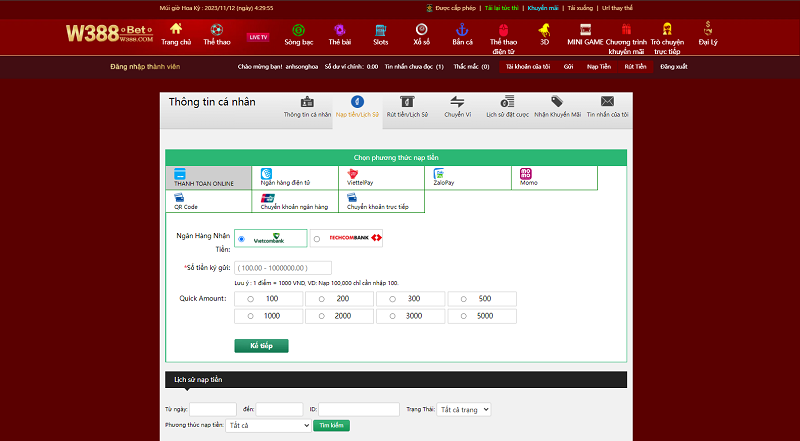Focus the Số tiền ký gửi field
Screen dimensions: 800x441
coord(283,268)
